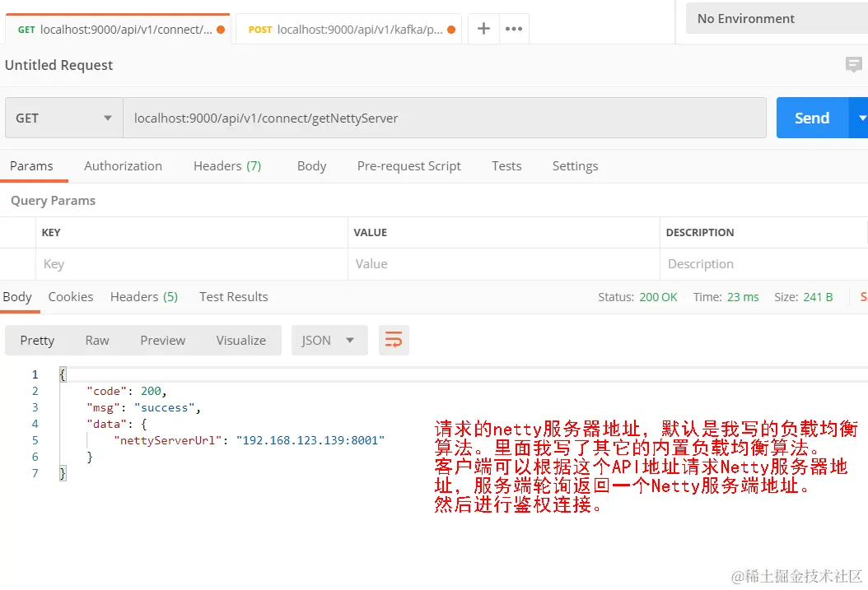Open the Authorization tab
Screen dimensions: 868x590
pyautogui.click(x=123, y=166)
